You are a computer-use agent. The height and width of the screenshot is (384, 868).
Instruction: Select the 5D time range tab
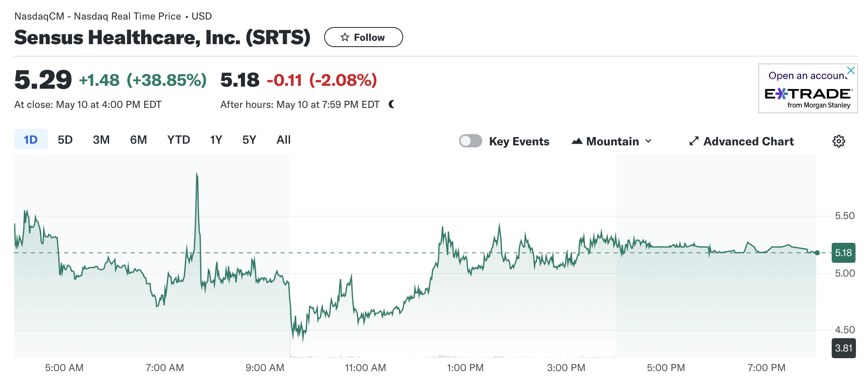click(x=65, y=140)
